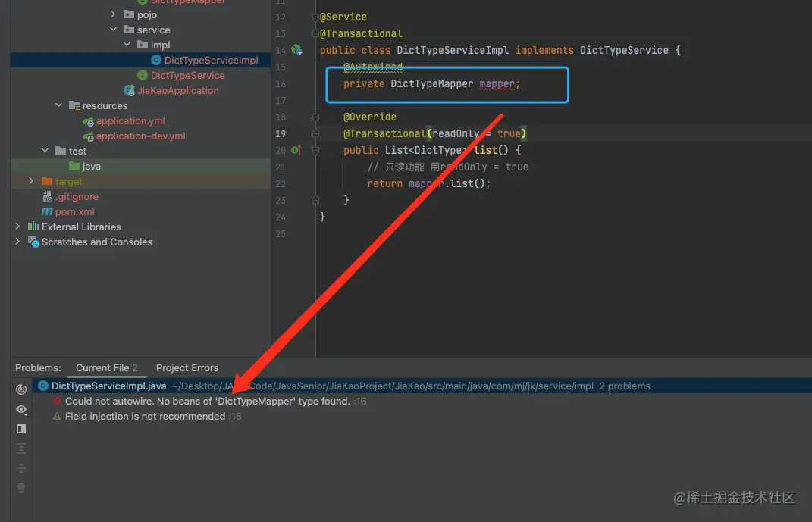Click the red error icon beside autowire message
812x522 pixels.
(56, 401)
